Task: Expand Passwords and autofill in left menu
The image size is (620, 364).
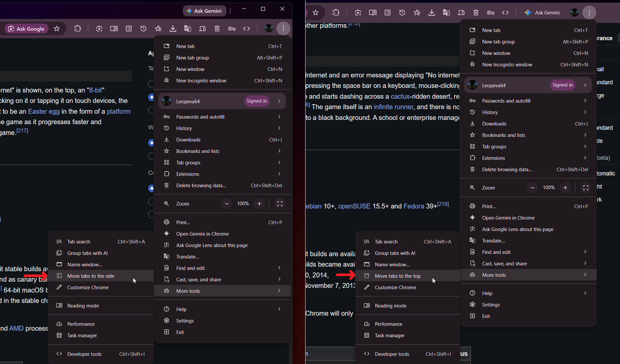Action: click(222, 117)
